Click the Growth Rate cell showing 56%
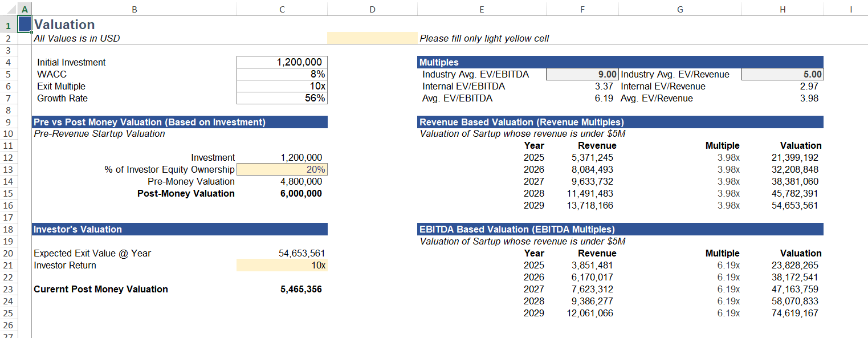This screenshot has height=338, width=868. 282,97
